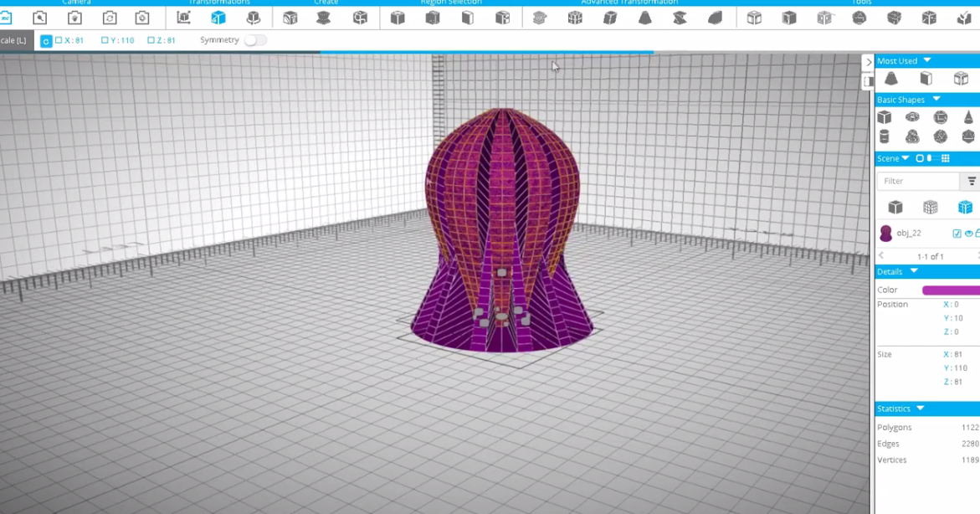Check the Z axis scale checkbox
980x514 pixels.
(x=151, y=40)
